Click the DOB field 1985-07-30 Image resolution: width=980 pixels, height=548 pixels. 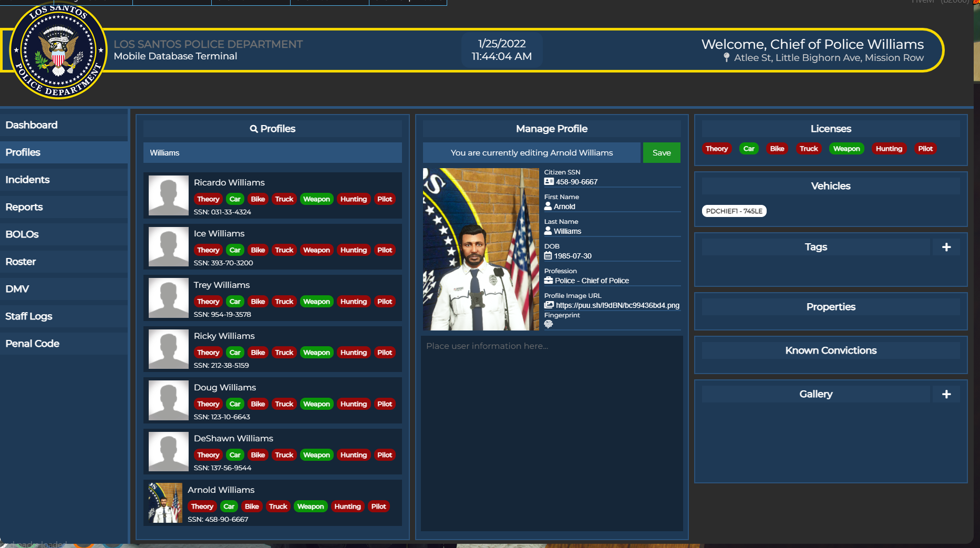[612, 256]
